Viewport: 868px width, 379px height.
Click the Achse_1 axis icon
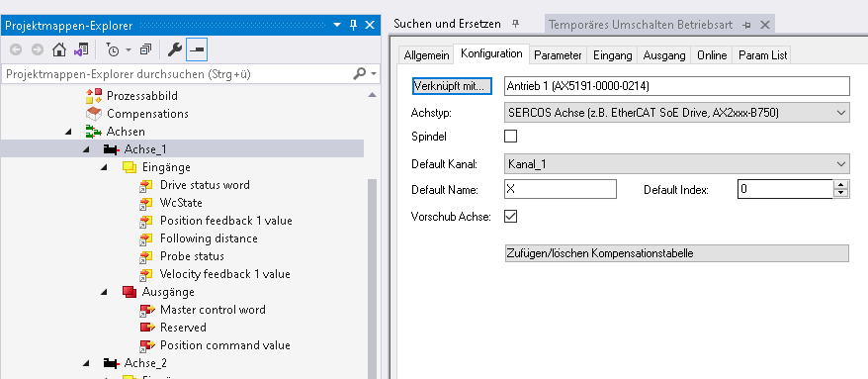tap(112, 149)
